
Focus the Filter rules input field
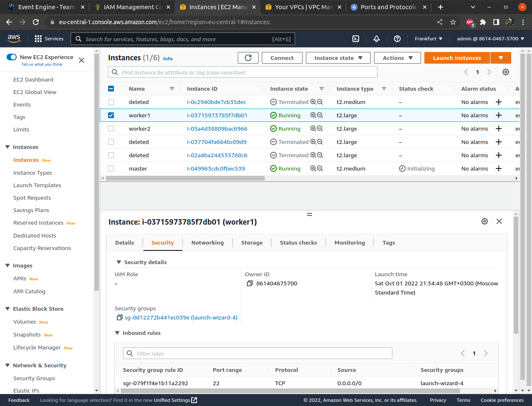tap(258, 353)
